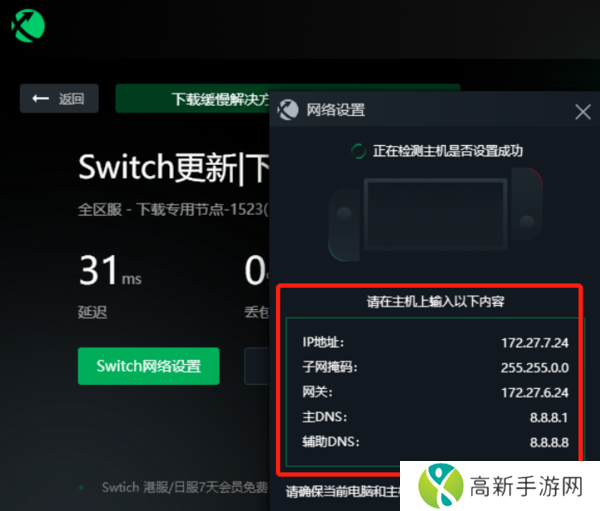Click the loading spinner beside 正在检测主机
Viewport: 600px width, 511px height.
(359, 151)
